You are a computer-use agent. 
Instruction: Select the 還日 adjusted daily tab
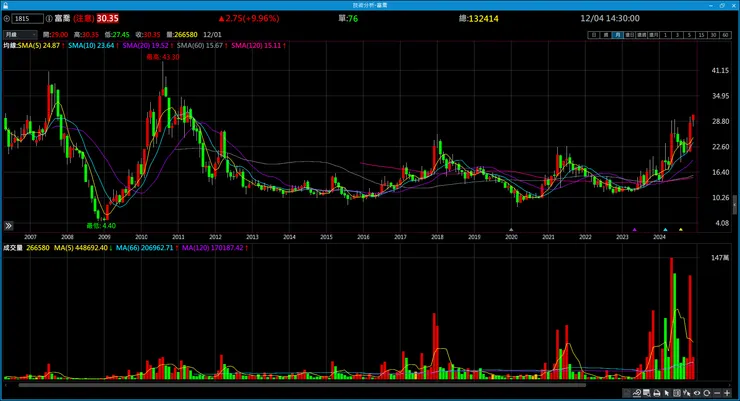tap(630, 35)
